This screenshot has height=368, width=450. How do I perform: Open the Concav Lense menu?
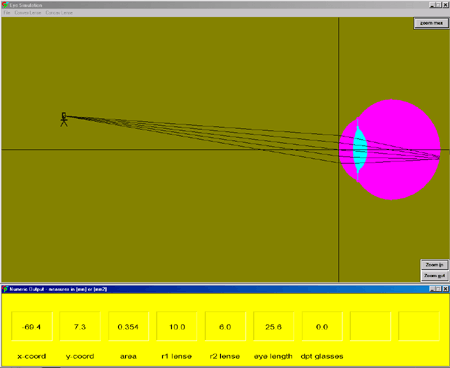[x=59, y=13]
